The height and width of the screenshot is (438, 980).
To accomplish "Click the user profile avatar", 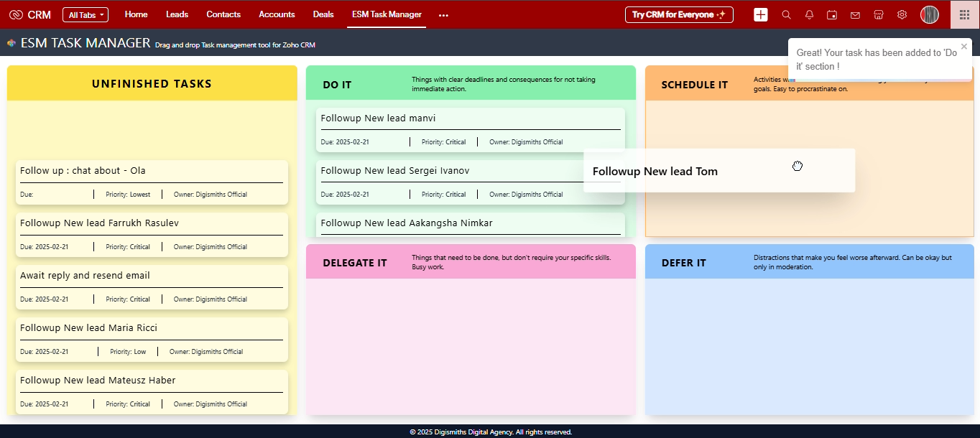I will pos(930,14).
